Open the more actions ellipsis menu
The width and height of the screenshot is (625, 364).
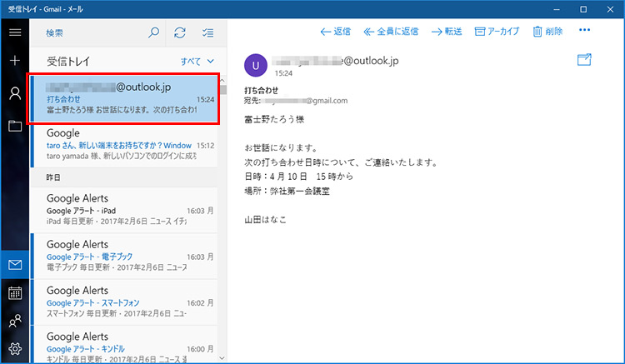[x=584, y=32]
